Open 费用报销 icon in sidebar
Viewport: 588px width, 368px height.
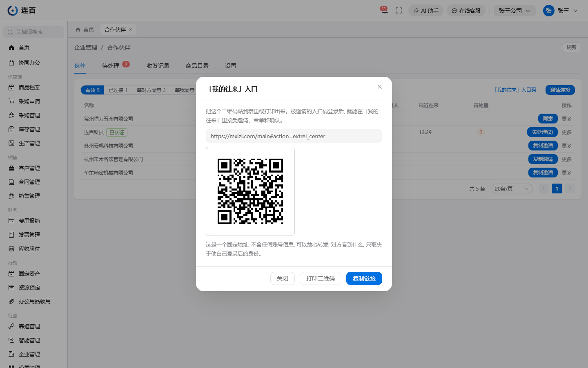click(11, 221)
